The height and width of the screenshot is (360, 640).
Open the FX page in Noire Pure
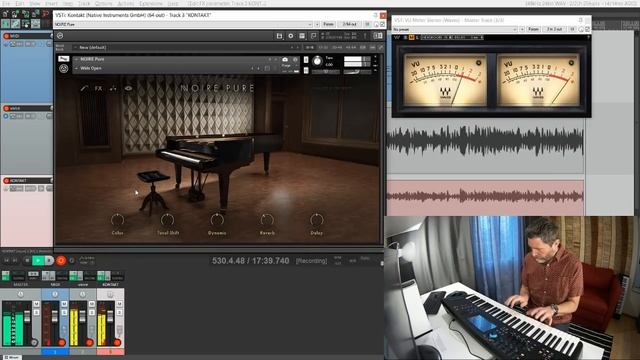[98, 88]
